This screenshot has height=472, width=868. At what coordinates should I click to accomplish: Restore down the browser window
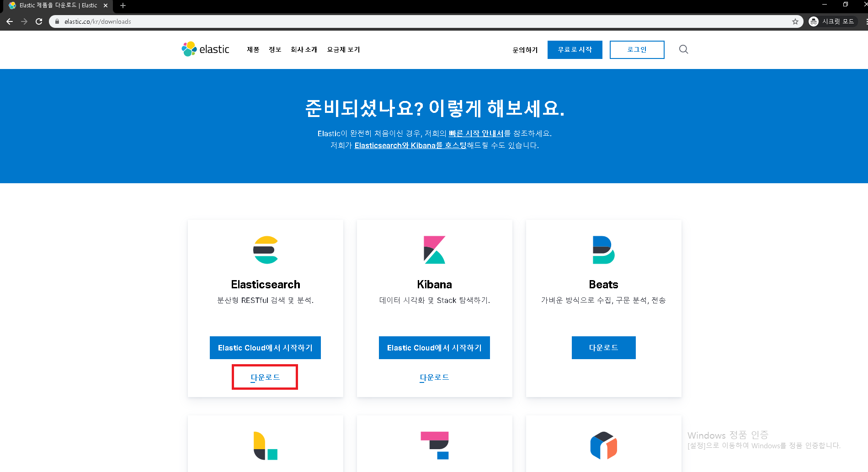pyautogui.click(x=846, y=5)
